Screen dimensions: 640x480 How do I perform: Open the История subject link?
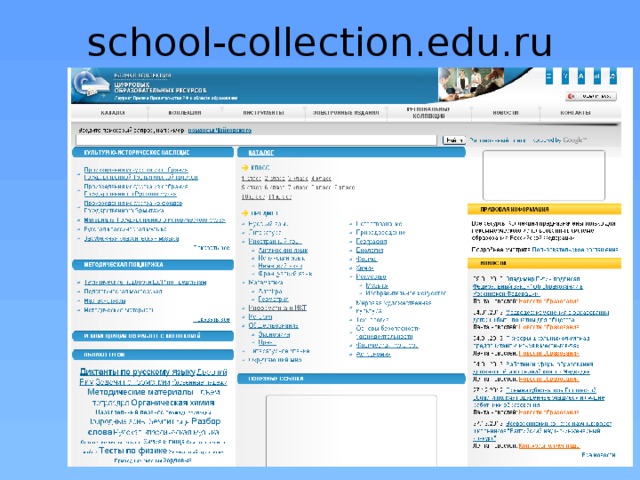pos(260,317)
